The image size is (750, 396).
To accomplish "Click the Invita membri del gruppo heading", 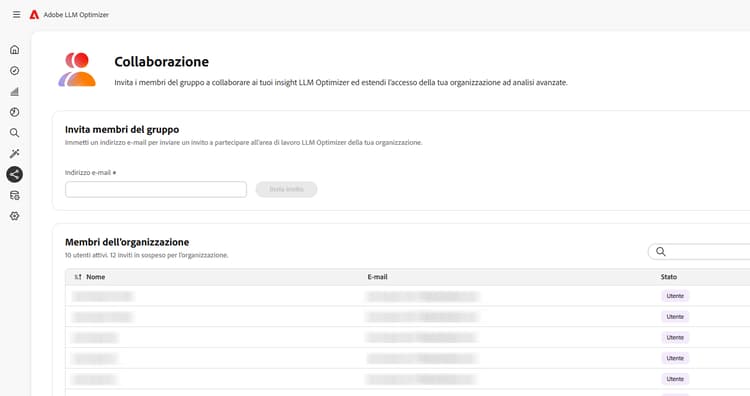I will point(122,130).
